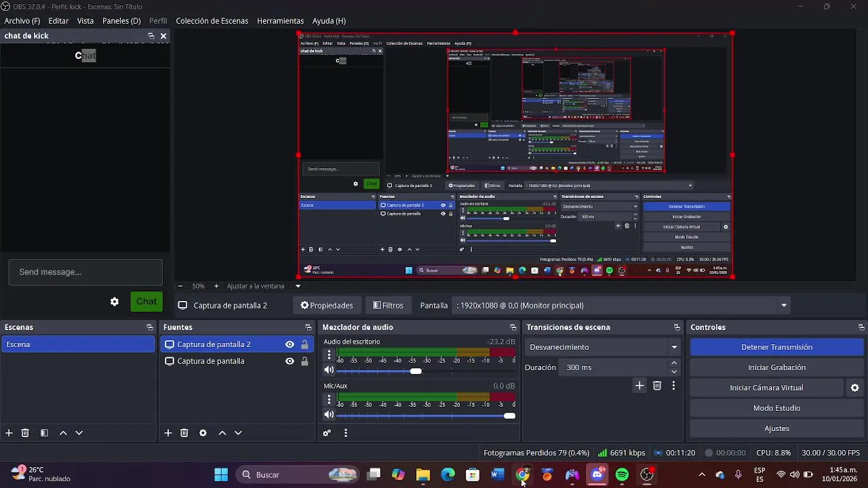Screen dimensions: 868x488
Task: Move scene down arrow in Escenas
Action: pyautogui.click(x=79, y=432)
